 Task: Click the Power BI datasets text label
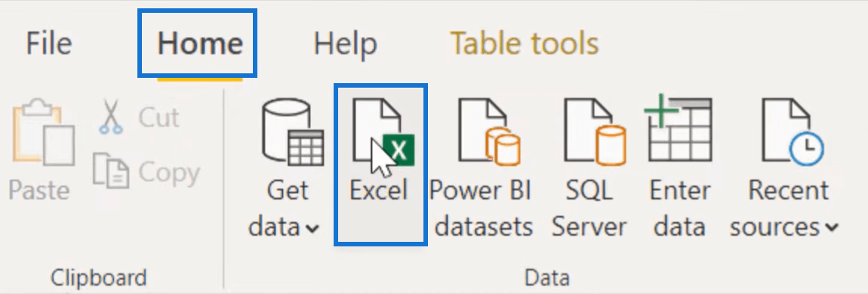click(482, 209)
